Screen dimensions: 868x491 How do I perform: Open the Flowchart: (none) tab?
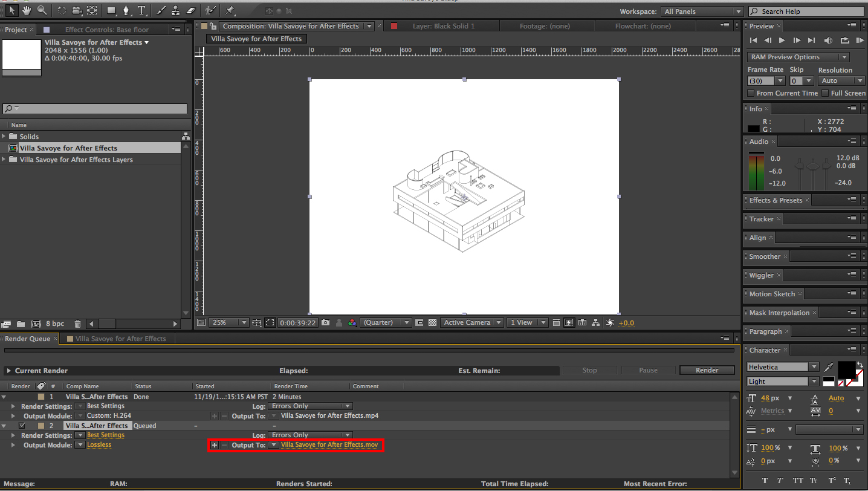(643, 26)
